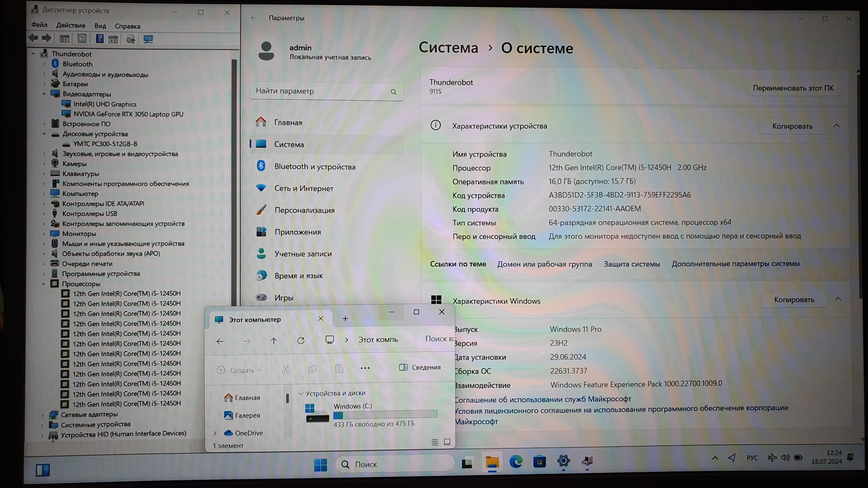Screen dimensions: 868x488
Task: Click the Найти параметр search field
Action: (x=322, y=91)
